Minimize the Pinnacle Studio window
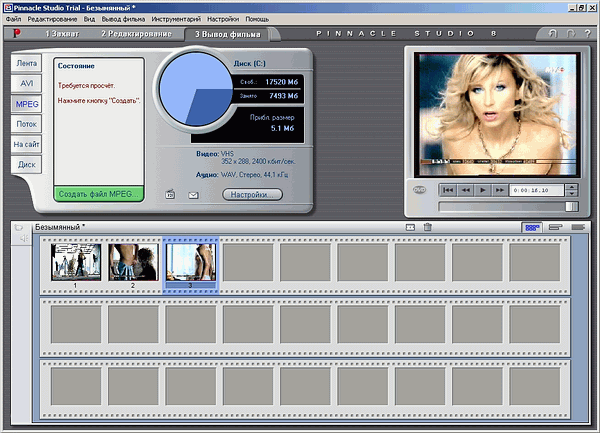The height and width of the screenshot is (433, 600). pyautogui.click(x=572, y=7)
